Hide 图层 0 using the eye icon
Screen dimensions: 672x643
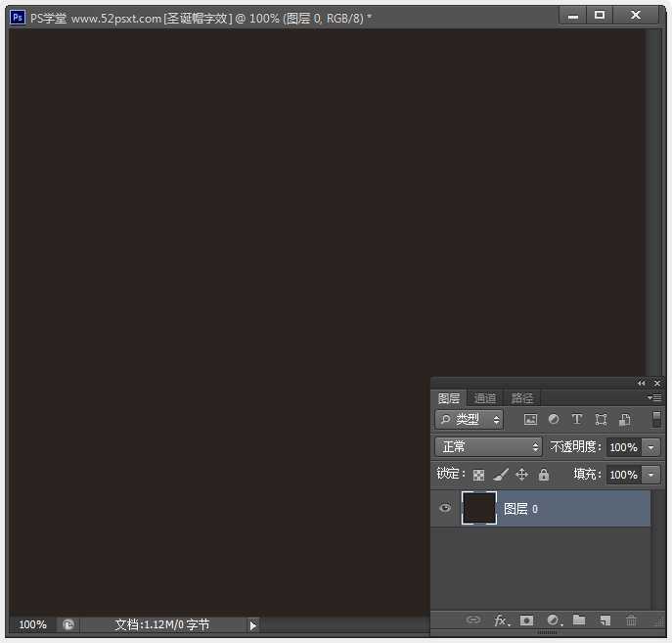pos(445,508)
